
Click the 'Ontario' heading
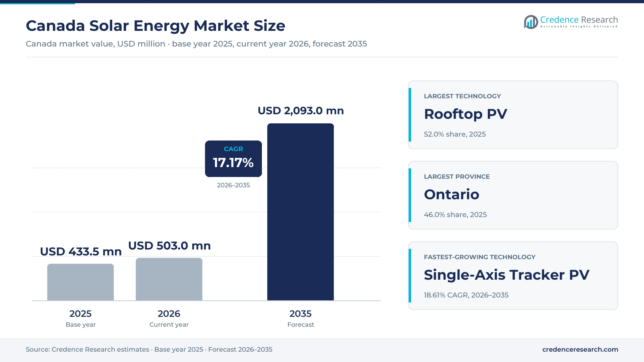(x=452, y=194)
